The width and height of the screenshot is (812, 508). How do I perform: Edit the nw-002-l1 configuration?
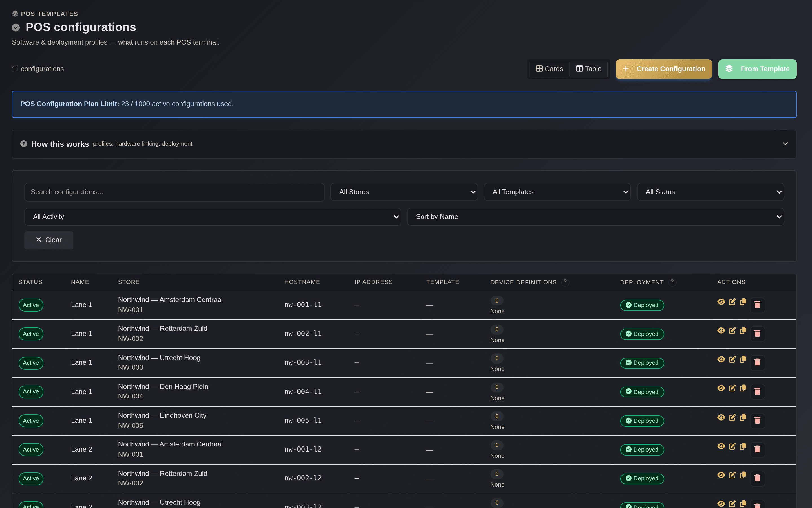pyautogui.click(x=732, y=330)
